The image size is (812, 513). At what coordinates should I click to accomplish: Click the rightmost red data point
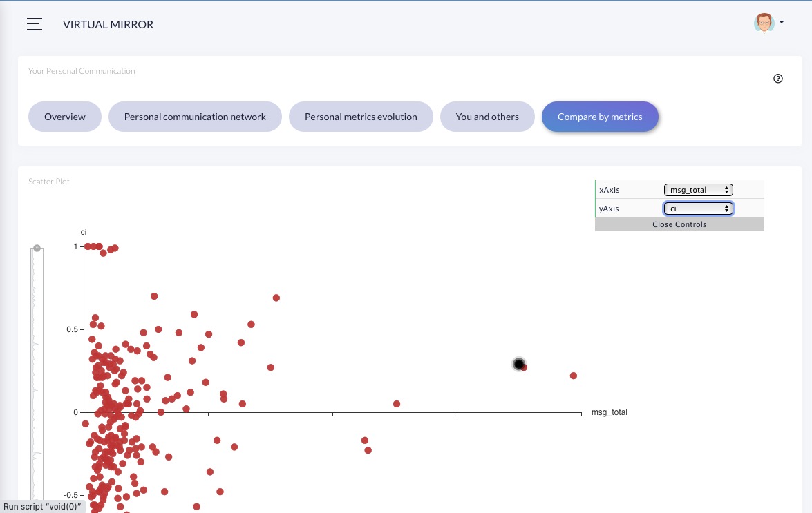click(x=574, y=376)
